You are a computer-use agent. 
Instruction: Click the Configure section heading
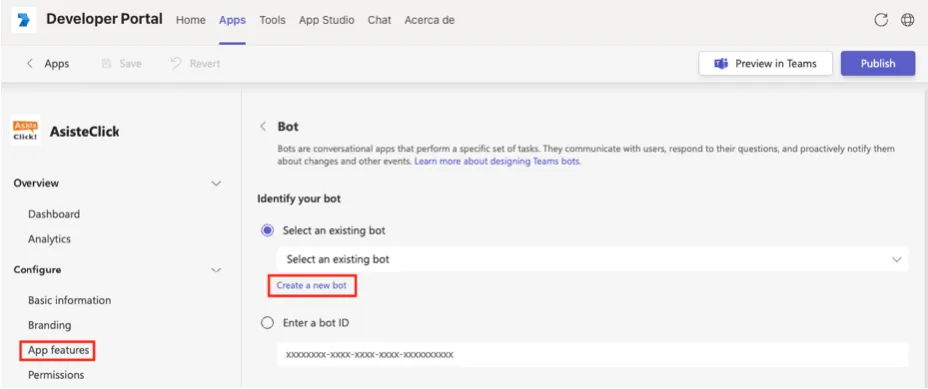tap(37, 270)
